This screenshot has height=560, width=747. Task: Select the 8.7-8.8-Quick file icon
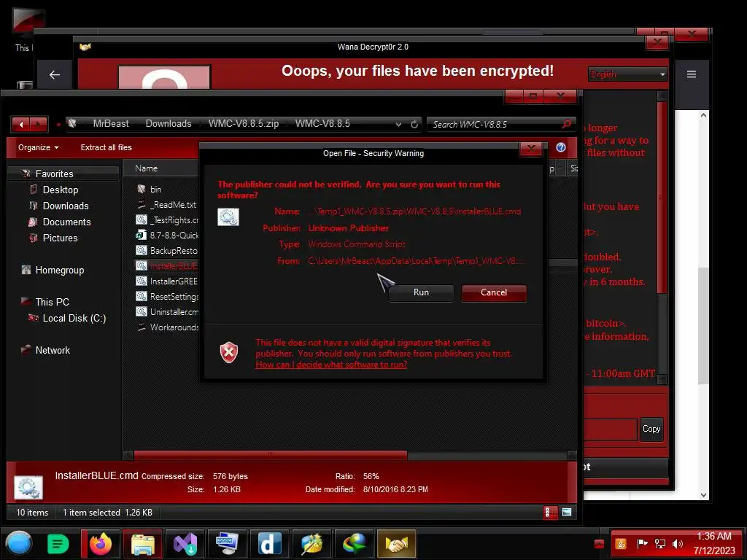click(x=141, y=236)
